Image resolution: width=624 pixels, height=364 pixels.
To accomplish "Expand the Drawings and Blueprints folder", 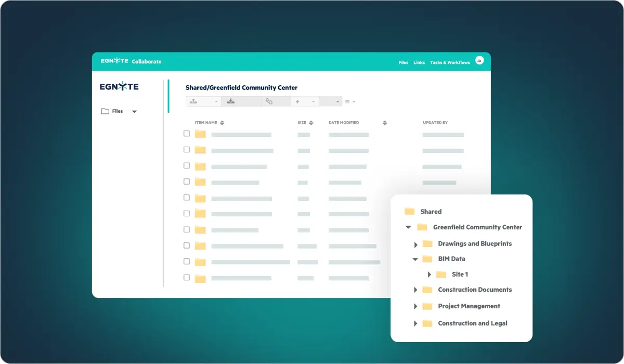I will (x=415, y=244).
